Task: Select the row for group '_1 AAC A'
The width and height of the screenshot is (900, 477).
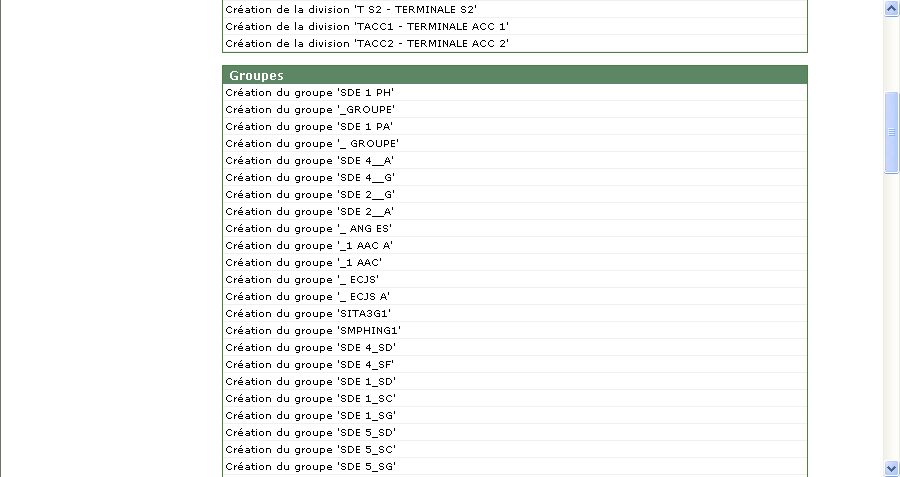Action: coord(515,246)
